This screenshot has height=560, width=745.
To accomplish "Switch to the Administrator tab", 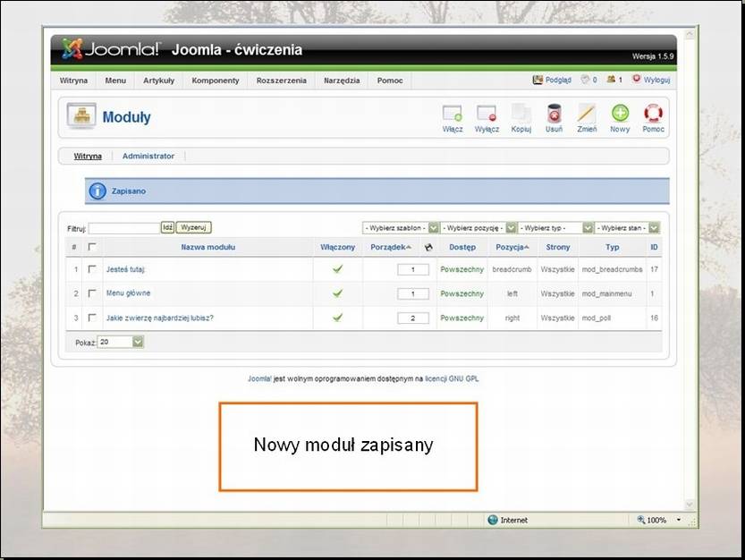I will [x=148, y=156].
